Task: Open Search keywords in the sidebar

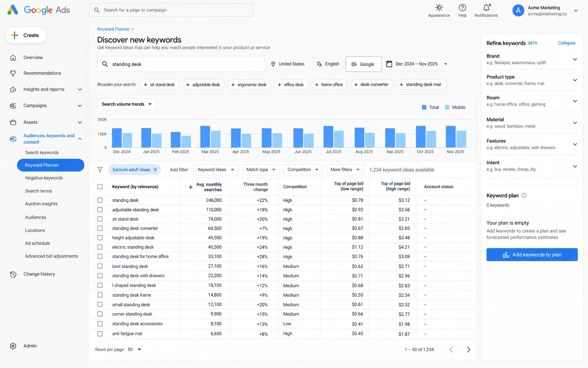Action: tap(42, 153)
